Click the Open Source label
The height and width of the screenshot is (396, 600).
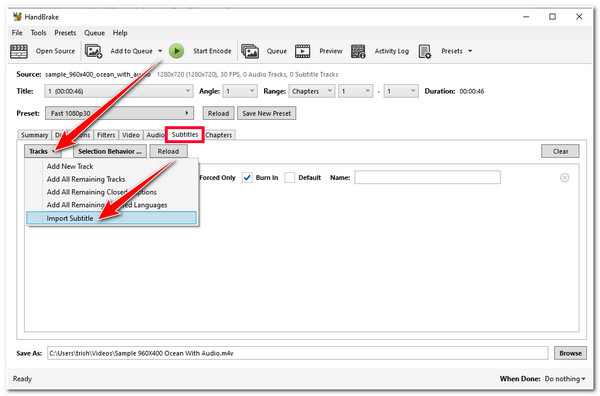55,51
